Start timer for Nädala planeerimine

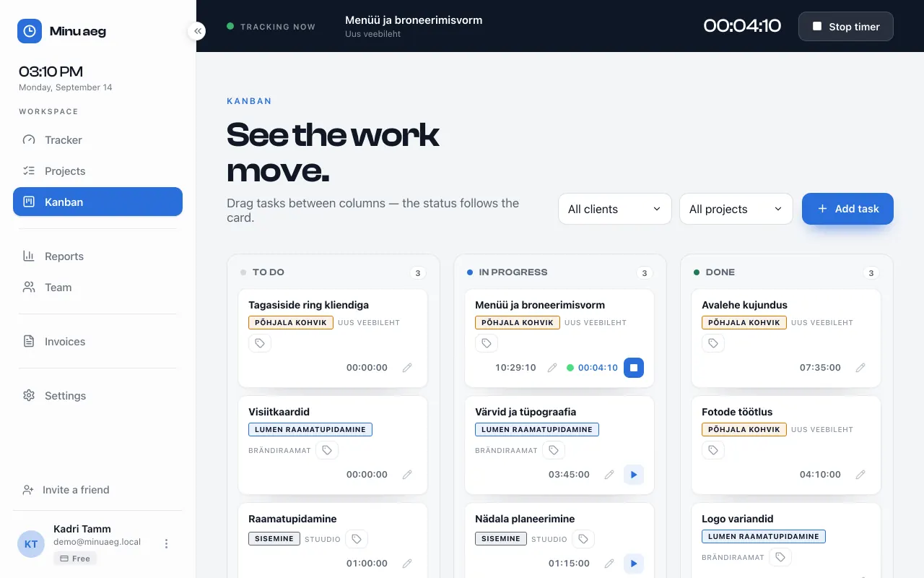click(x=634, y=564)
